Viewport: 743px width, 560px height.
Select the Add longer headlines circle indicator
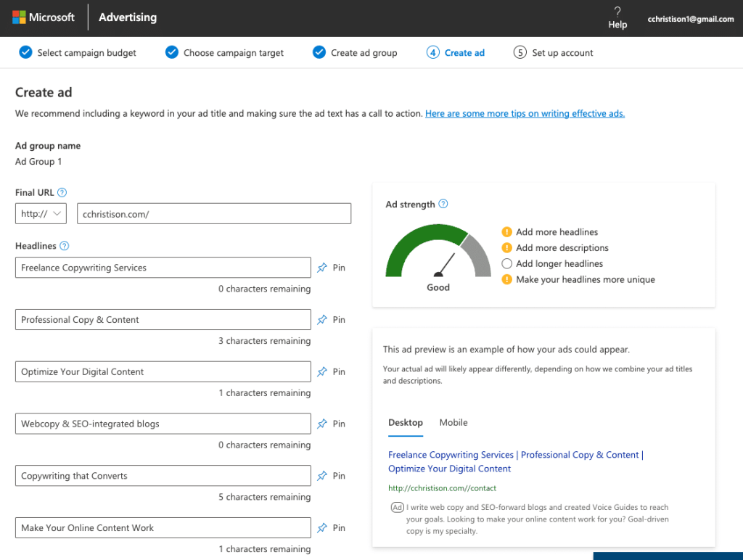pos(507,263)
